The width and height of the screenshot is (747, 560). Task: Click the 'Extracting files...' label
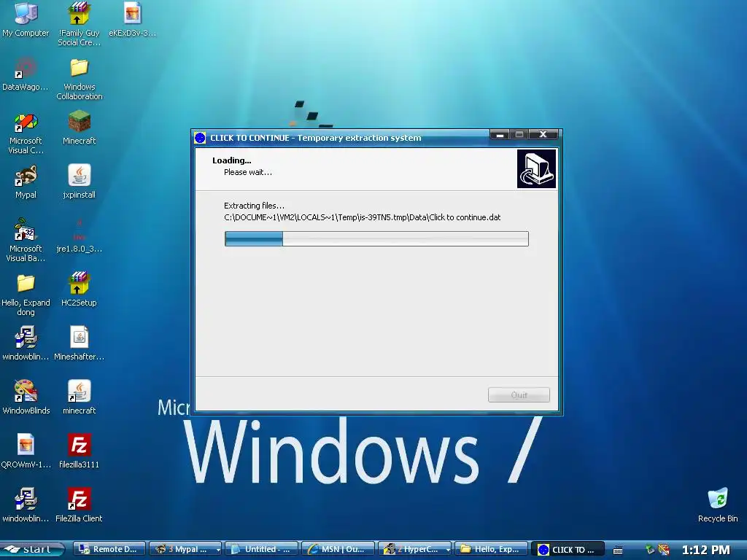tap(254, 206)
